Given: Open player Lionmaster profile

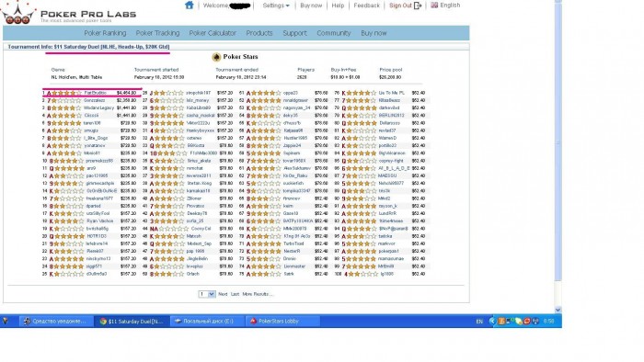Looking at the screenshot, I should click(x=294, y=266).
